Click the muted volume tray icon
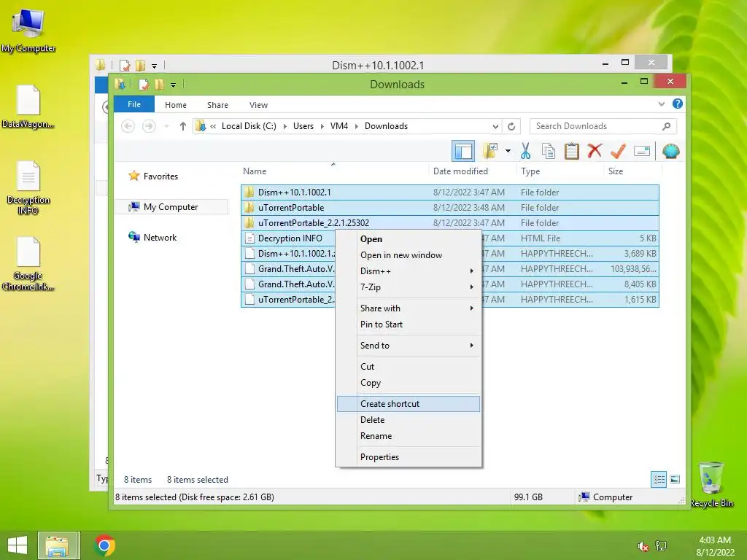 pos(643,547)
